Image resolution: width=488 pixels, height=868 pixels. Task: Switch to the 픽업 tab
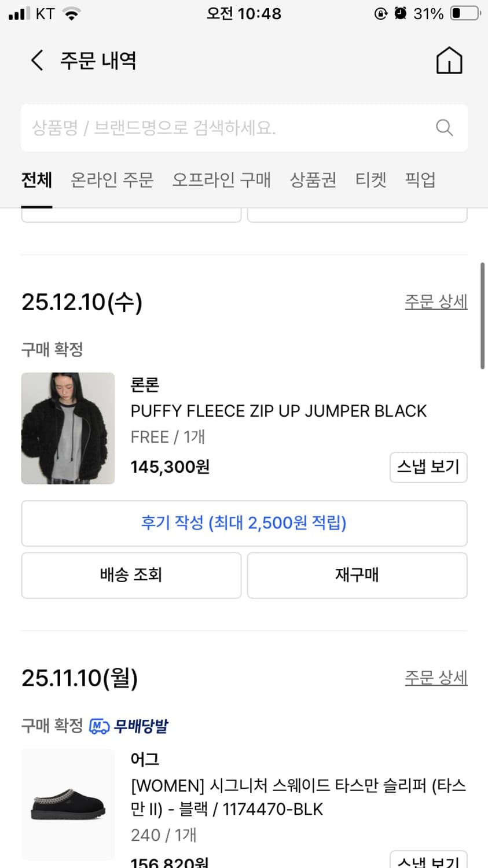(x=420, y=180)
